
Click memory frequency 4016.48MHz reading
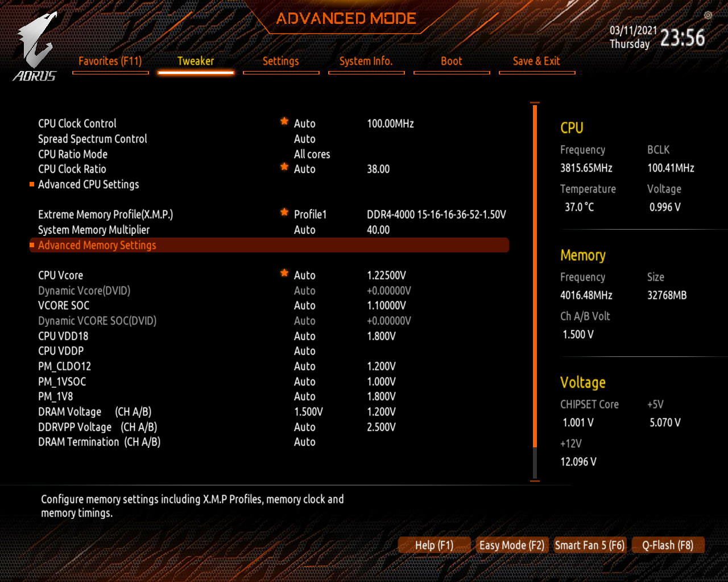[x=586, y=295]
